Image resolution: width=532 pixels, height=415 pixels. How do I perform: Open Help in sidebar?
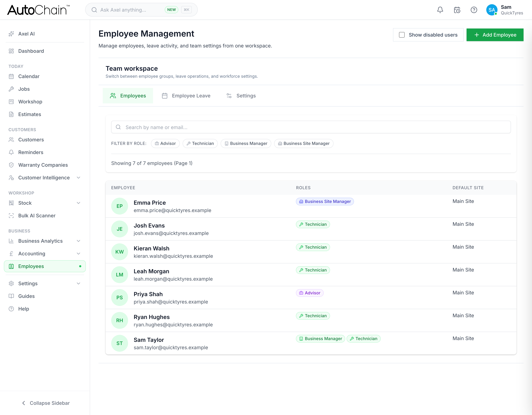(45, 309)
